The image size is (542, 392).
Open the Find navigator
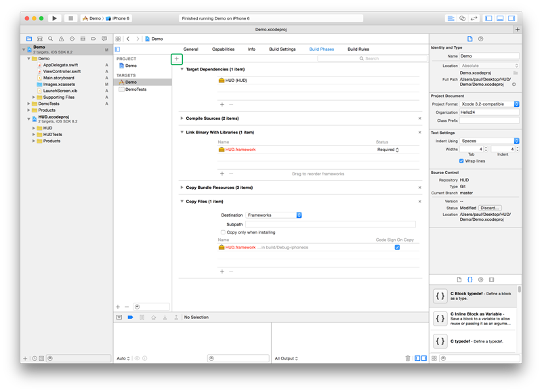tap(50, 39)
